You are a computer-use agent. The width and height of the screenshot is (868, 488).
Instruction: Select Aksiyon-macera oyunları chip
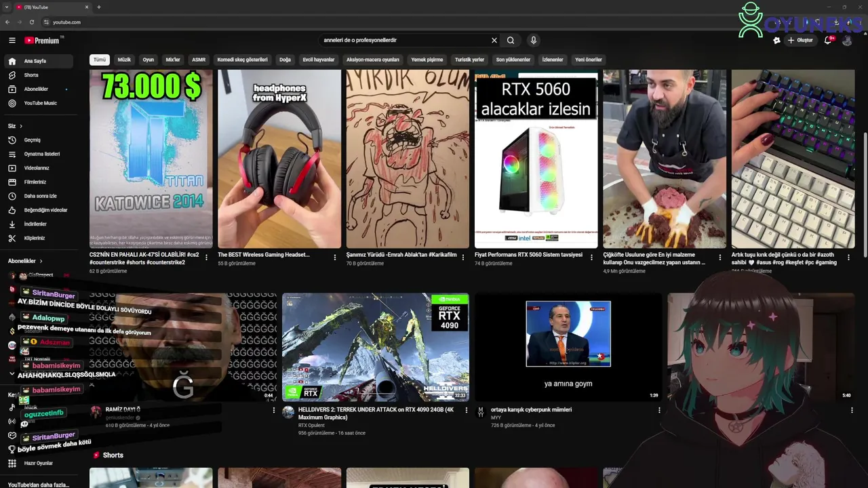tap(373, 60)
